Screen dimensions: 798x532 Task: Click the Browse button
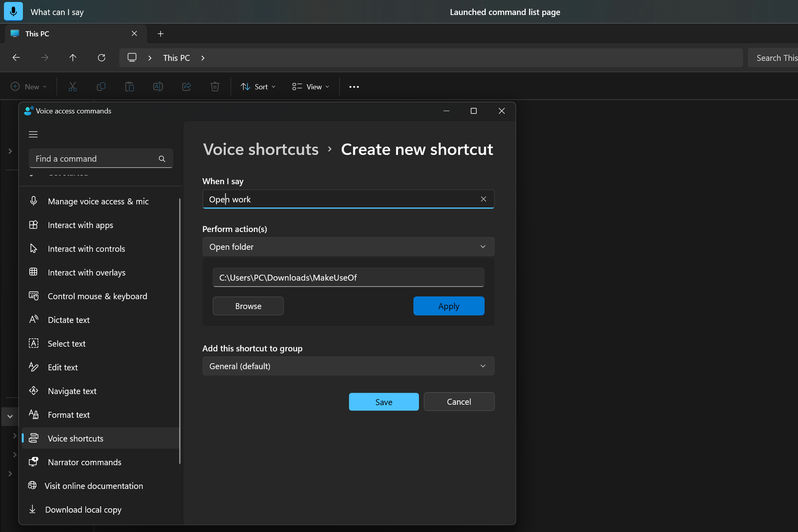coord(248,306)
